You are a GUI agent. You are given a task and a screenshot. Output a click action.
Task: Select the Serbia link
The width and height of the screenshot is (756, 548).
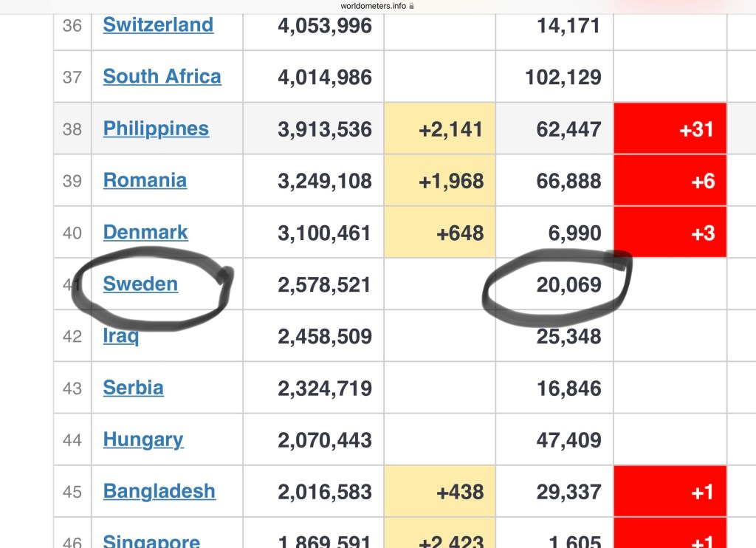pos(133,388)
